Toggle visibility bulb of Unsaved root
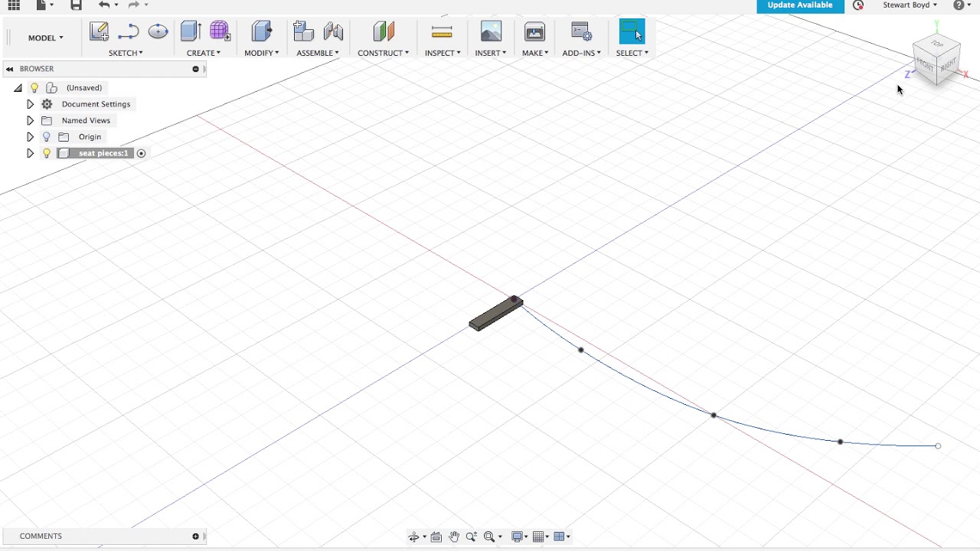 [34, 88]
